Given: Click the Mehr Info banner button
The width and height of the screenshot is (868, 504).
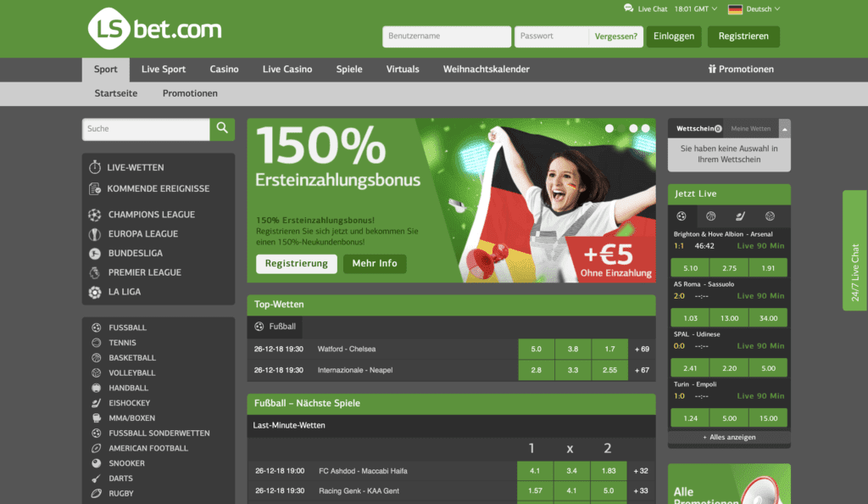Looking at the screenshot, I should click(x=375, y=264).
